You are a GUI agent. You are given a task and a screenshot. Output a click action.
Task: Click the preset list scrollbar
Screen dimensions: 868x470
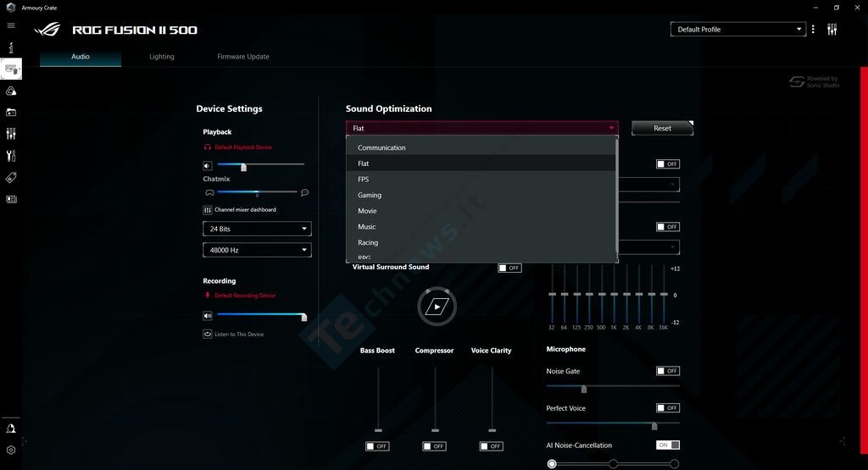click(x=617, y=194)
